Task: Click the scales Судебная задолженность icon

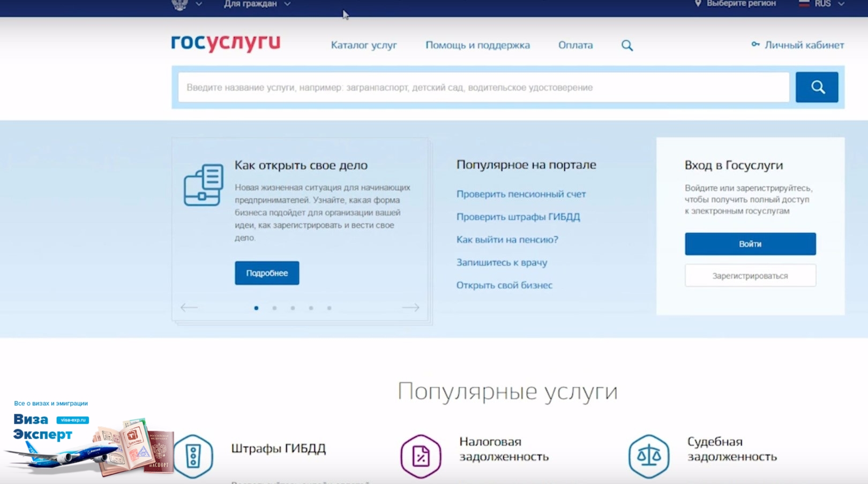Action: (x=649, y=457)
